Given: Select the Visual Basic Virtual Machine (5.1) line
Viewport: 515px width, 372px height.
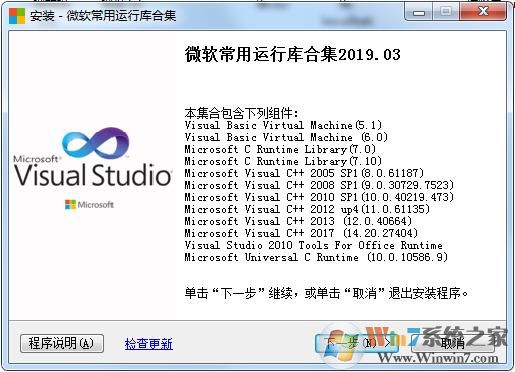Looking at the screenshot, I should pyautogui.click(x=283, y=125).
